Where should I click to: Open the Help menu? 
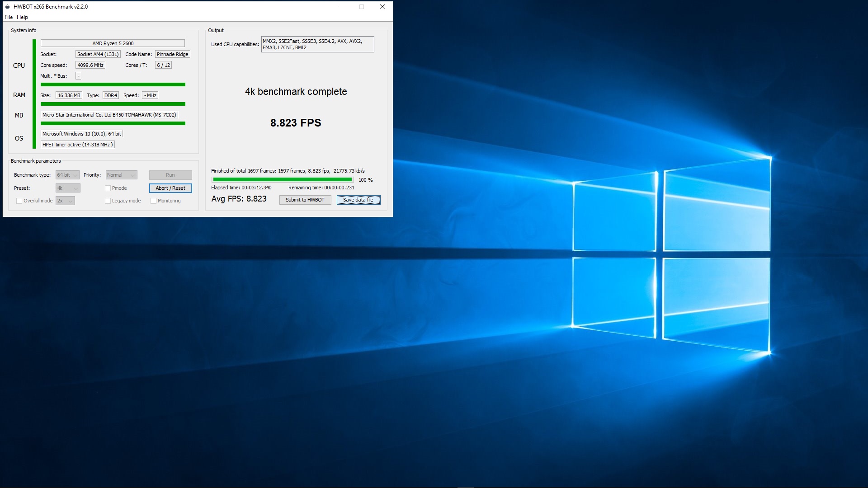click(x=22, y=17)
